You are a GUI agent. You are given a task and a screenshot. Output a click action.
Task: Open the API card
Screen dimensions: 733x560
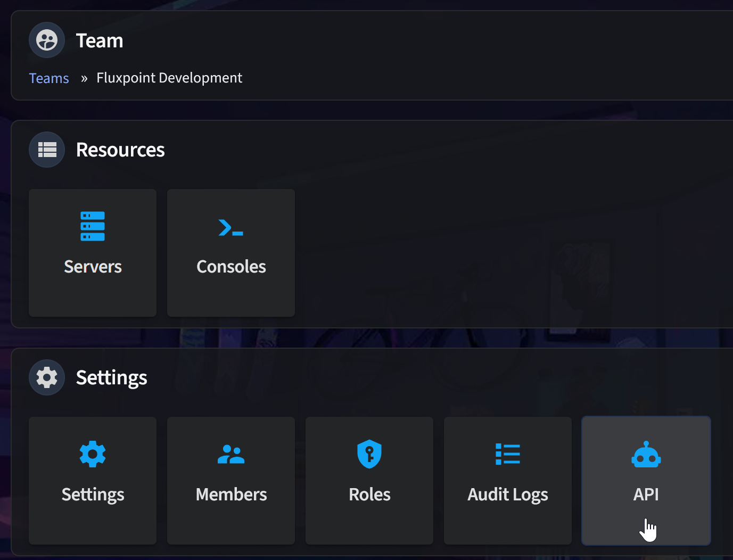(646, 495)
